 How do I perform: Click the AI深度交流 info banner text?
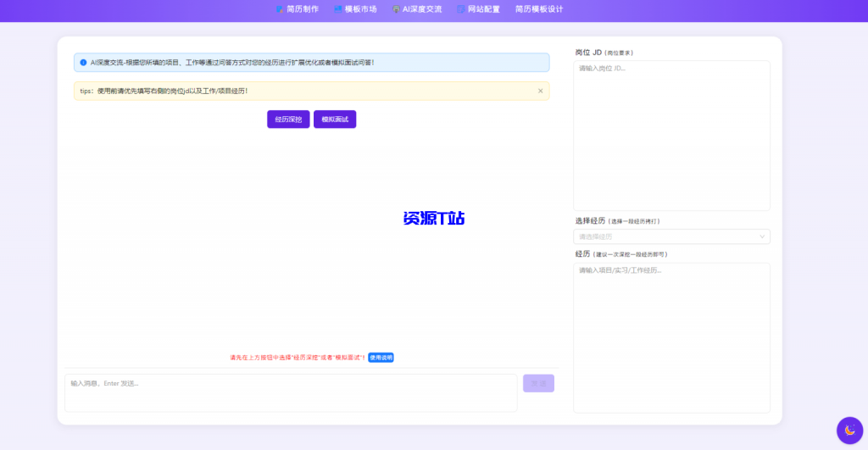(x=232, y=63)
